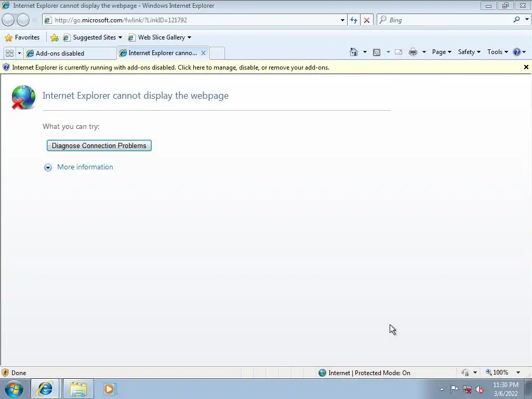The width and height of the screenshot is (532, 399).
Task: Click the RSS feeds icon
Action: coord(377,52)
